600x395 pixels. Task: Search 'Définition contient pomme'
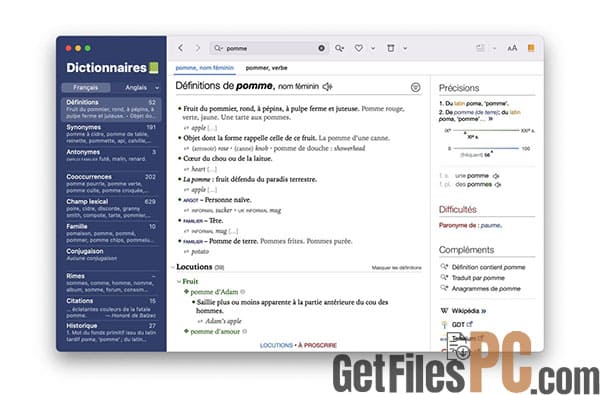point(488,267)
